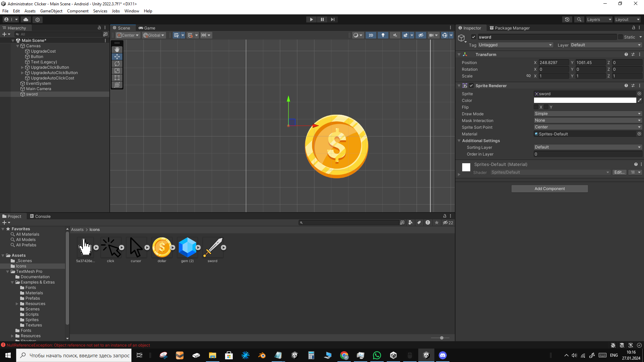The image size is (644, 362).
Task: Switch to the Package Manager tab
Action: [509, 28]
